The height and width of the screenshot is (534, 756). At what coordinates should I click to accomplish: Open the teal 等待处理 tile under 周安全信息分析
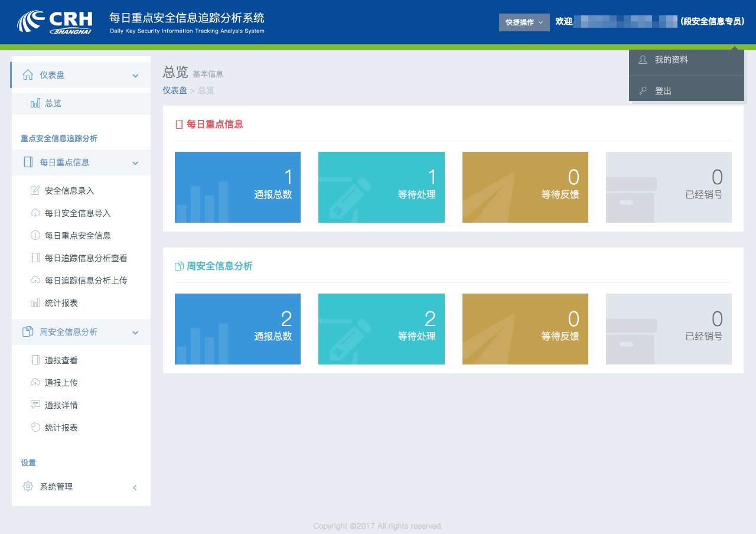(381, 329)
